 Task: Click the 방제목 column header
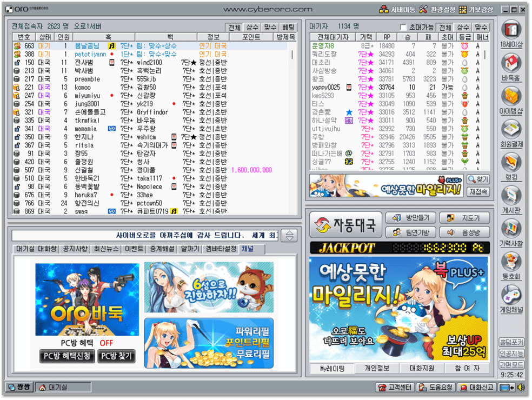click(285, 37)
